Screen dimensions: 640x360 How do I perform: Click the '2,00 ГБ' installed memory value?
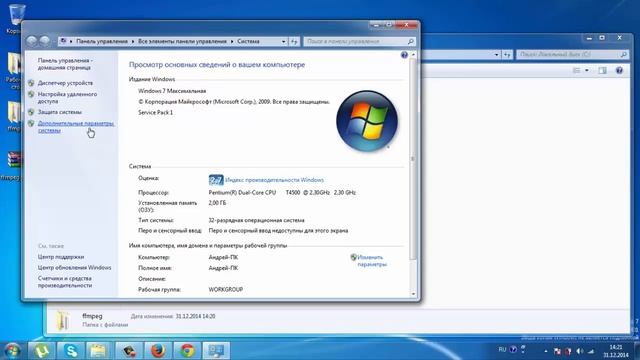[217, 203]
